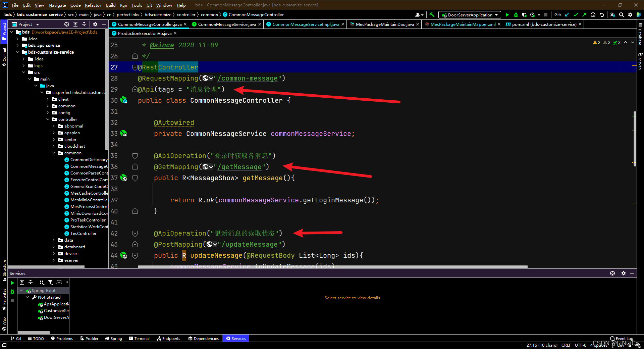644x349 pixels.
Task: Open Git history clock icon
Action: 593,15
